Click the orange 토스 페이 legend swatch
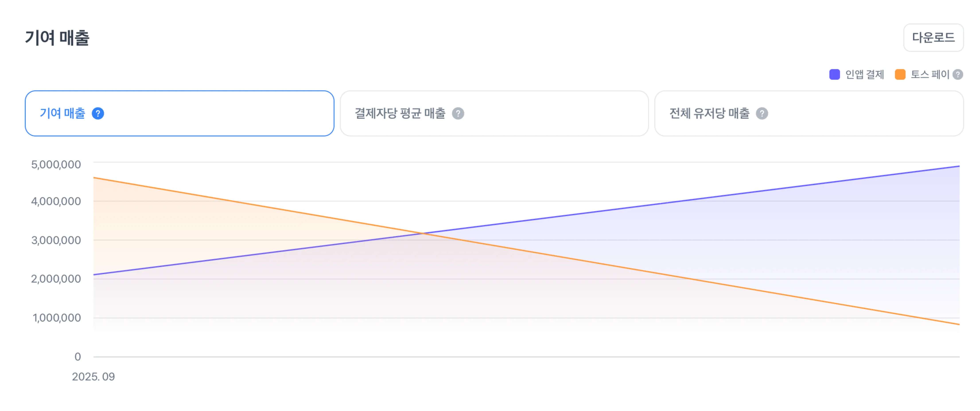Image resolution: width=980 pixels, height=411 pixels. [900, 75]
